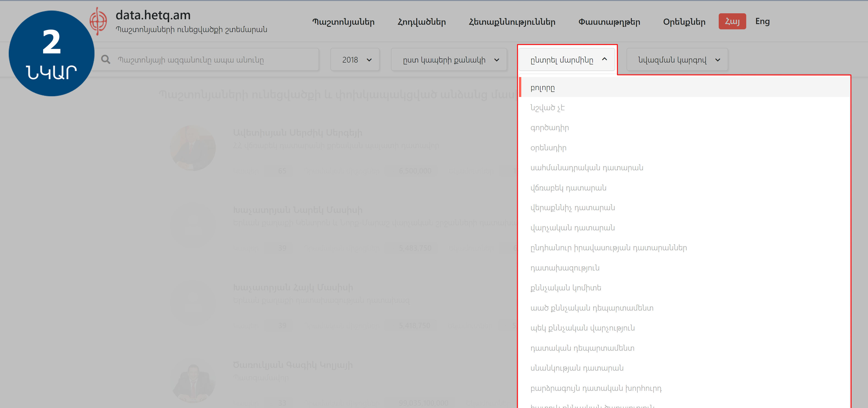Open Խաչատրյան Հայկ Մասիսի profile
This screenshot has width=868, height=408.
[x=293, y=287]
